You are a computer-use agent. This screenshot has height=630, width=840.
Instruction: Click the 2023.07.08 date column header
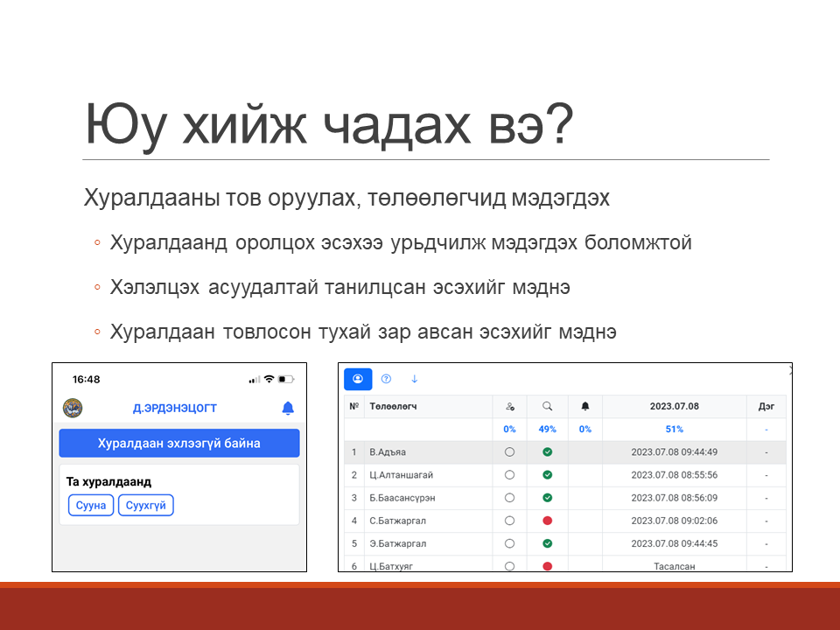[674, 406]
